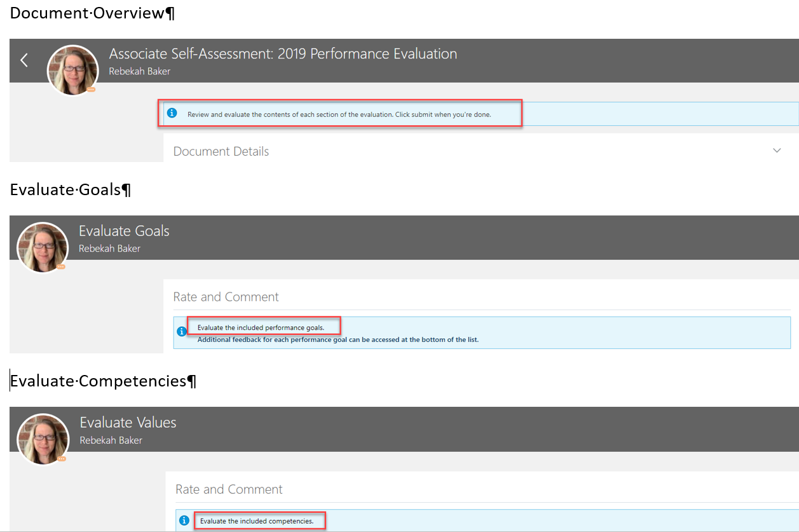The width and height of the screenshot is (799, 532).
Task: Click the info icon beside the performance goals instruction
Action: [x=182, y=331]
